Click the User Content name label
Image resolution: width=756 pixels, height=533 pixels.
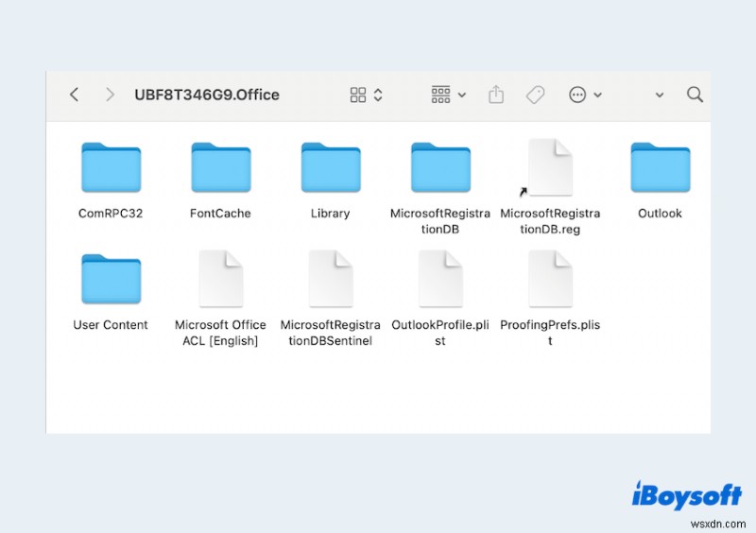tap(111, 325)
